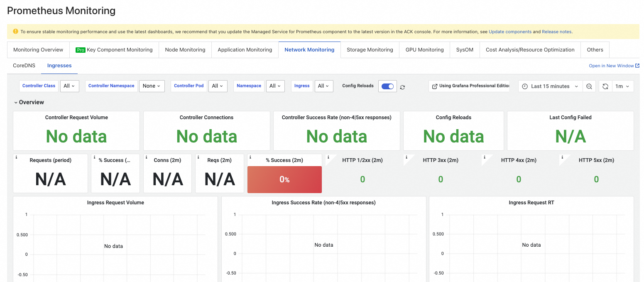Click the sync icon beside Config Reloads toggle
Viewport: 644px width, 282px height.
402,87
